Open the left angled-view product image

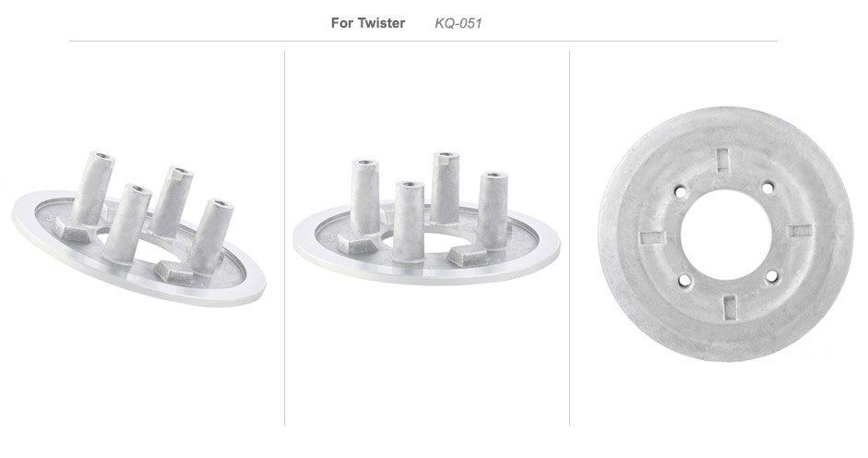(x=138, y=228)
